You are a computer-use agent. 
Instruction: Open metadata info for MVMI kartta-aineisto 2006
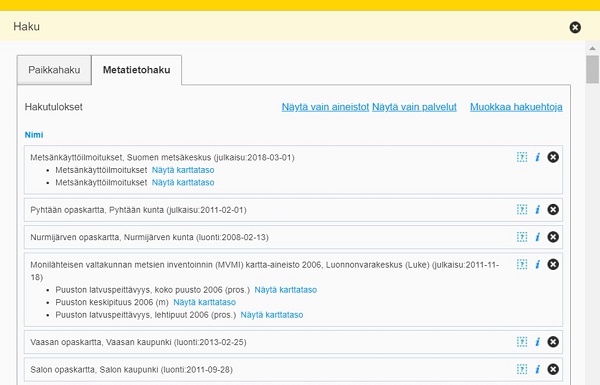point(538,264)
